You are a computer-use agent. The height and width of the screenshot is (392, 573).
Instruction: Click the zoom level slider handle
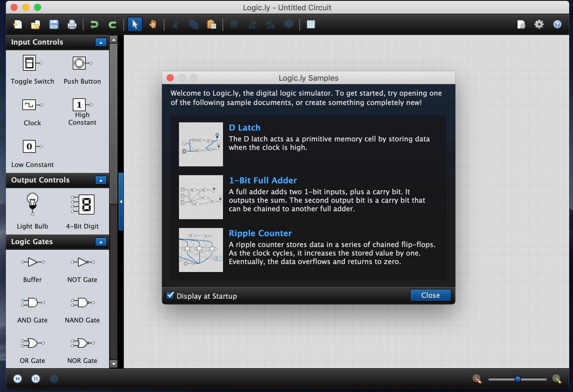518,379
